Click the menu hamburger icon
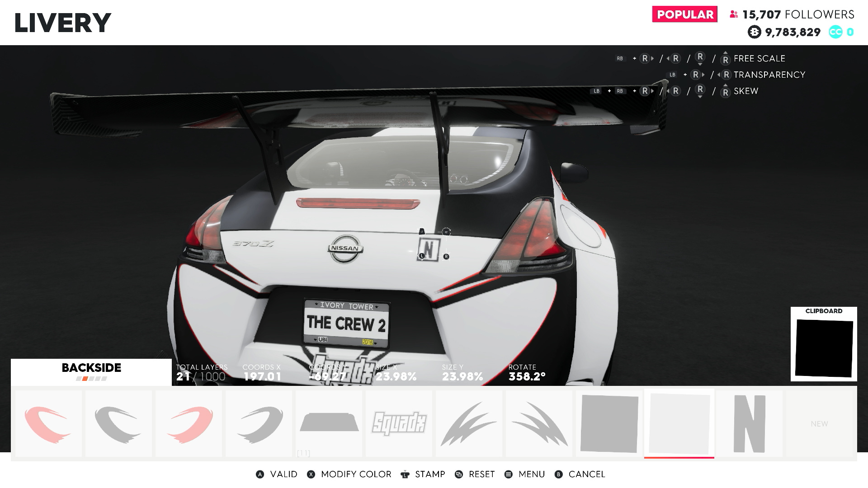This screenshot has height=488, width=868. click(509, 474)
